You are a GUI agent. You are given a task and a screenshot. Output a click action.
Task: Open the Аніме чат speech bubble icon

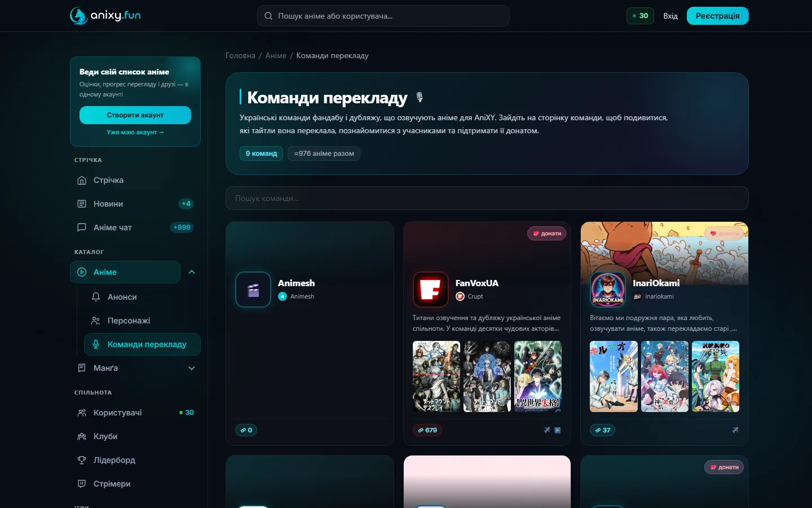coord(82,227)
